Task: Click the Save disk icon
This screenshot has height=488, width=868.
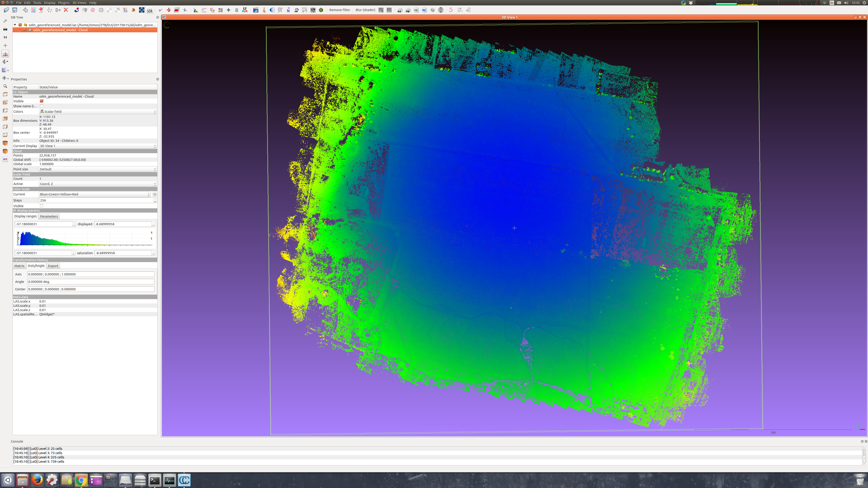Action: click(15, 10)
